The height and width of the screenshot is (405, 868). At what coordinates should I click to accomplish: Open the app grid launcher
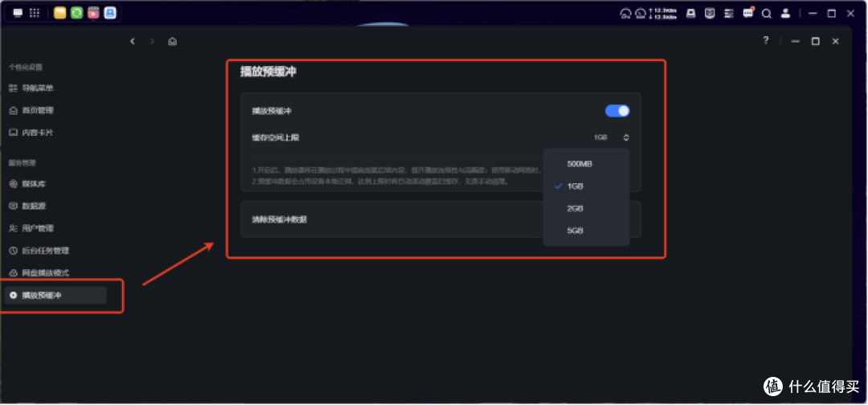(x=35, y=14)
